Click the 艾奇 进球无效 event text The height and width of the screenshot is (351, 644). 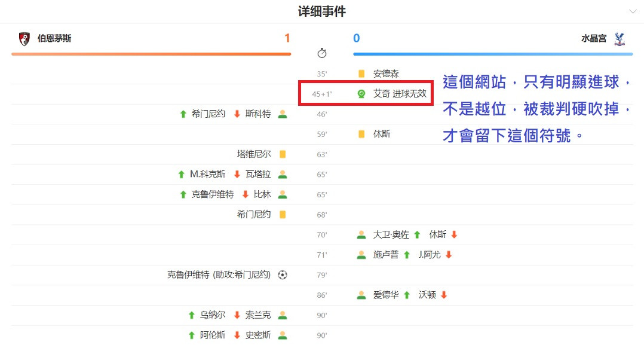400,94
